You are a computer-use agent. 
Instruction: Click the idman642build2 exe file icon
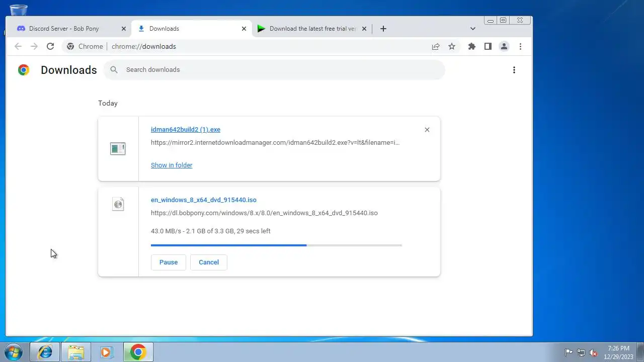pyautogui.click(x=118, y=148)
